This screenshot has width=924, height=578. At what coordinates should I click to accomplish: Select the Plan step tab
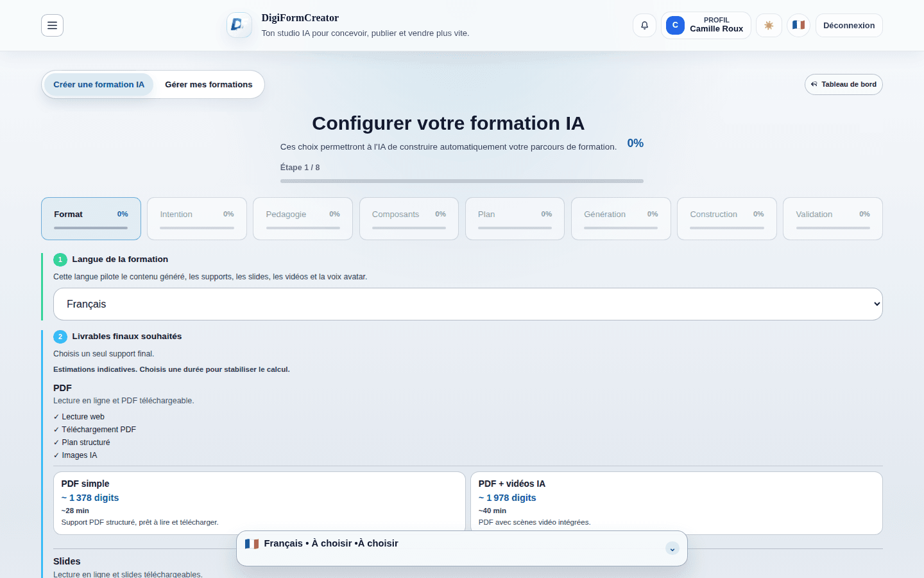click(515, 219)
